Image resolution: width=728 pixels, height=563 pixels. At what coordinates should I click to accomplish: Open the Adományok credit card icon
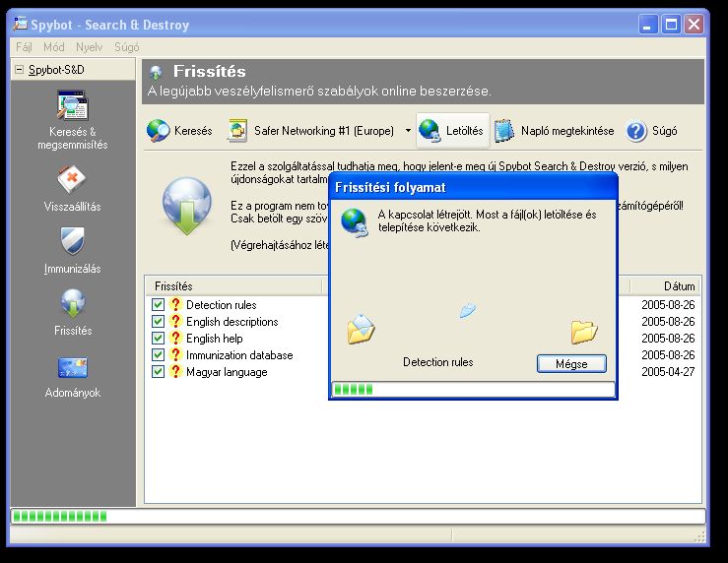pyautogui.click(x=73, y=368)
